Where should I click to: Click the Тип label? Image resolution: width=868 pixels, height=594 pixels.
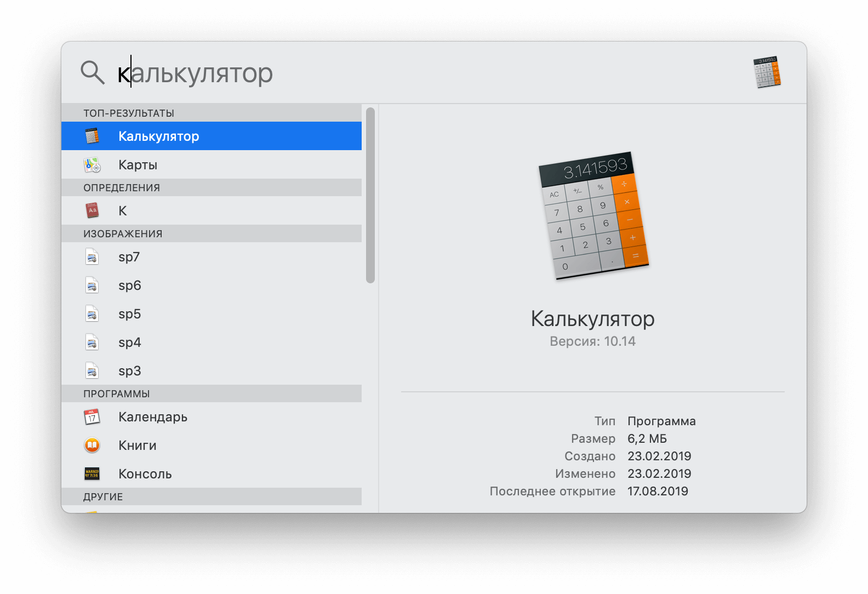coord(605,421)
